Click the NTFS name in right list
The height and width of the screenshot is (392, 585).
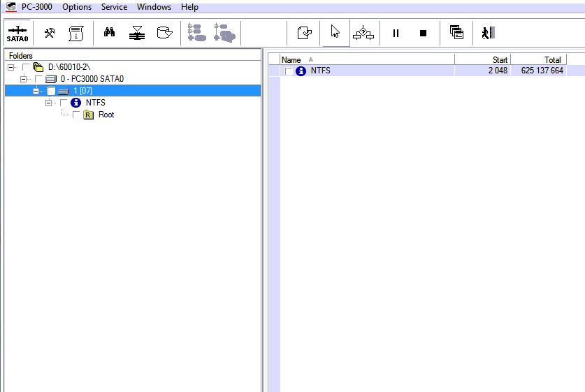click(321, 71)
